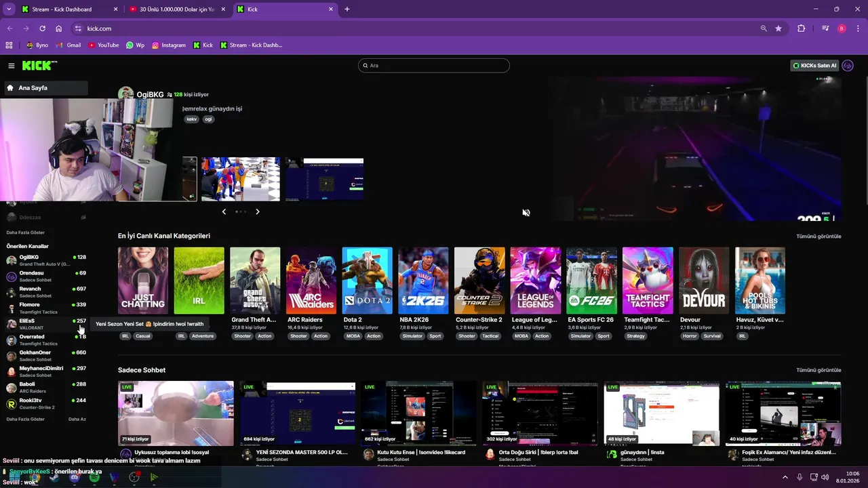Click Tümünü görüntüle for Sadece Sohbet

(818, 370)
